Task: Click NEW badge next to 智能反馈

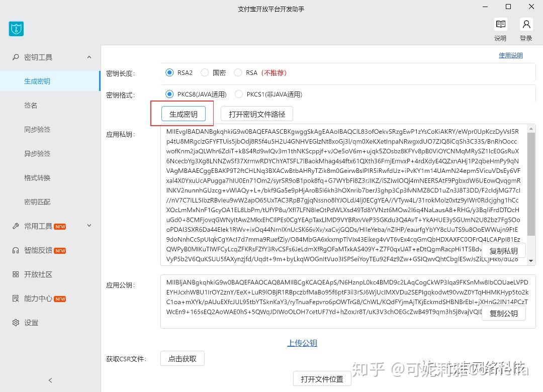Action: [60, 251]
